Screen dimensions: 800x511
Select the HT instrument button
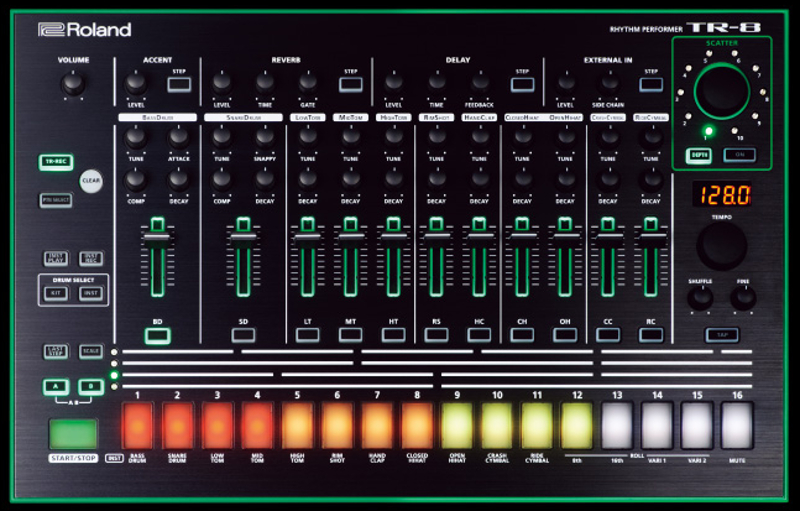pyautogui.click(x=393, y=335)
